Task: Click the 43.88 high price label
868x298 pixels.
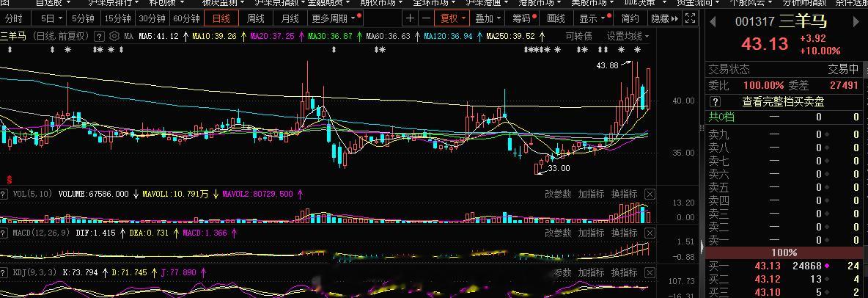Action: click(x=607, y=65)
